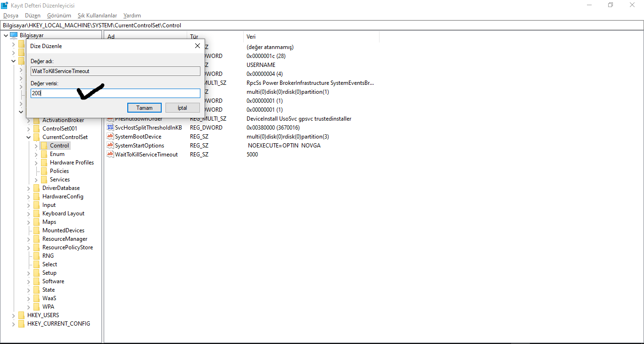Image resolution: width=644 pixels, height=344 pixels.
Task: Sort by the Veri column header
Action: click(x=311, y=36)
